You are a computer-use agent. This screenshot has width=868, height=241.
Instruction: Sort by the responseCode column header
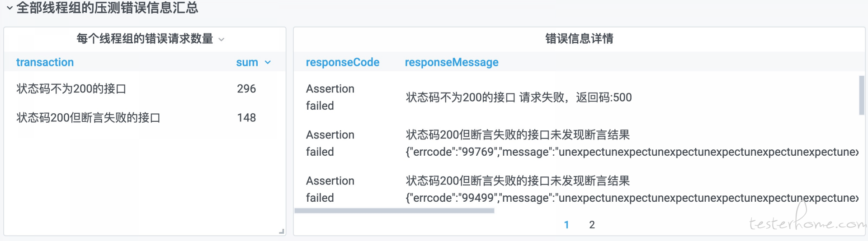(343, 62)
